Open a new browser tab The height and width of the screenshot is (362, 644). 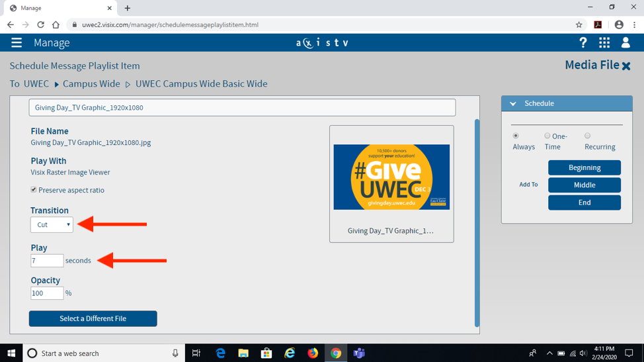coord(128,8)
